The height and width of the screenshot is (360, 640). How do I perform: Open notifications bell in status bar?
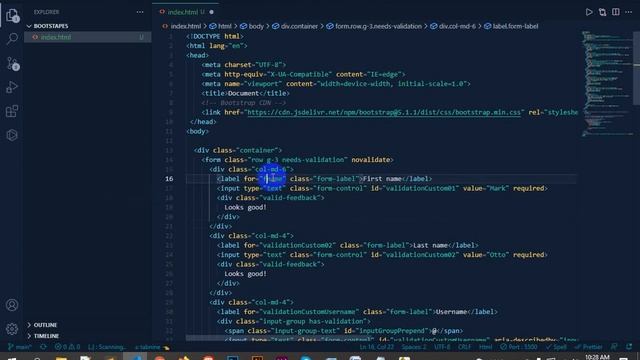[629, 347]
